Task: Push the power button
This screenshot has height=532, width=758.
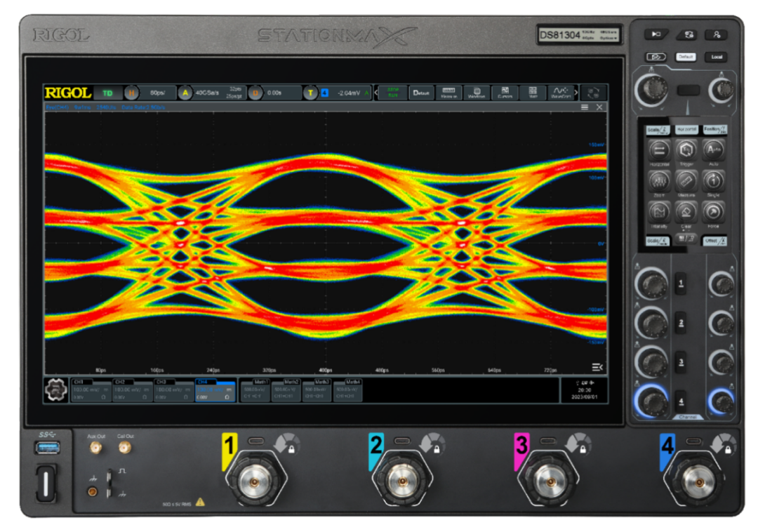Action: pyautogui.click(x=46, y=483)
